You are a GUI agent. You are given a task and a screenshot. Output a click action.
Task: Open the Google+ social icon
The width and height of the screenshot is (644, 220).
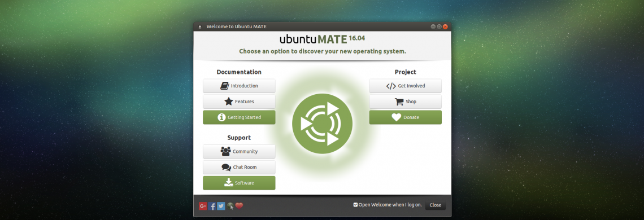tap(202, 206)
